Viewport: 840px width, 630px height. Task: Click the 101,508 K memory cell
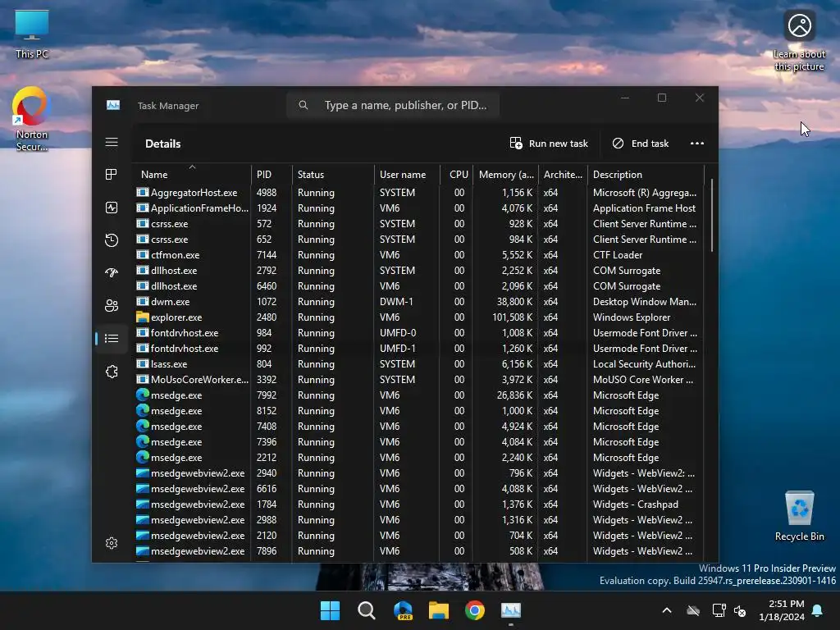point(512,317)
